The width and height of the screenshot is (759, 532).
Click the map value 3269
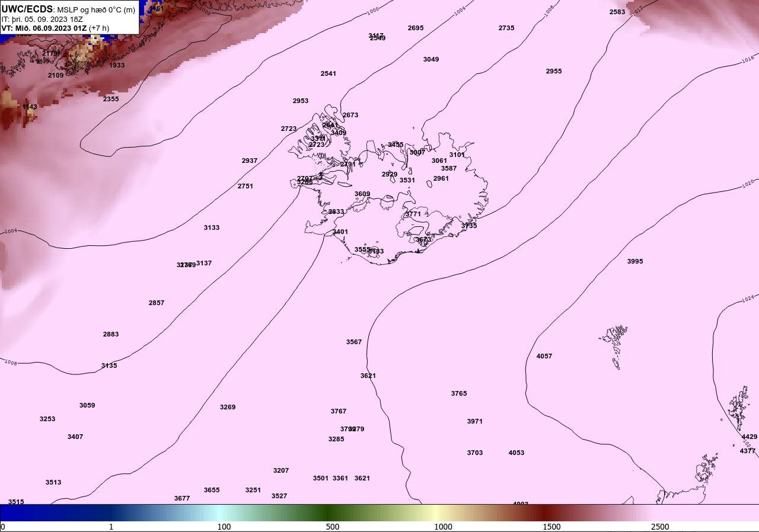pos(228,407)
